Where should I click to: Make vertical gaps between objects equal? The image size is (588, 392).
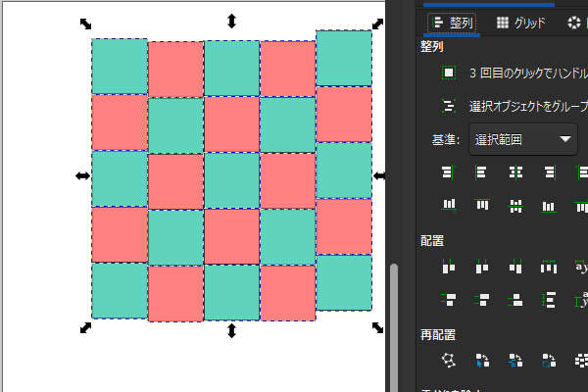click(549, 300)
